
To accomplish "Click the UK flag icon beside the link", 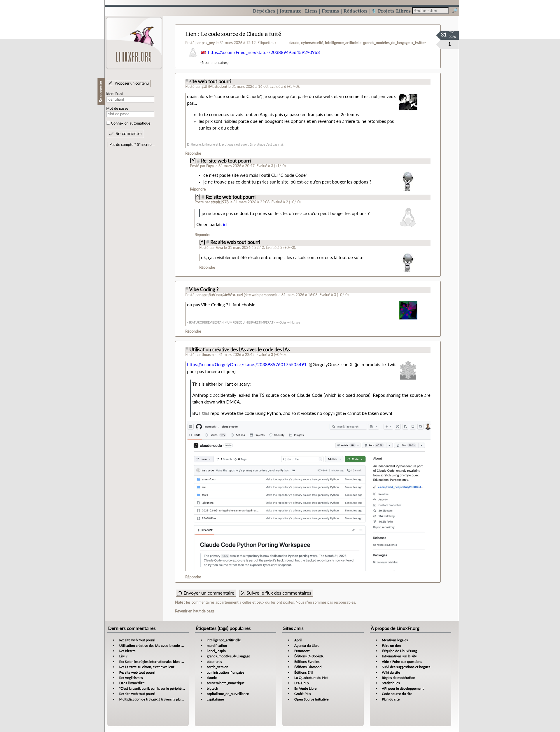I will coord(203,52).
